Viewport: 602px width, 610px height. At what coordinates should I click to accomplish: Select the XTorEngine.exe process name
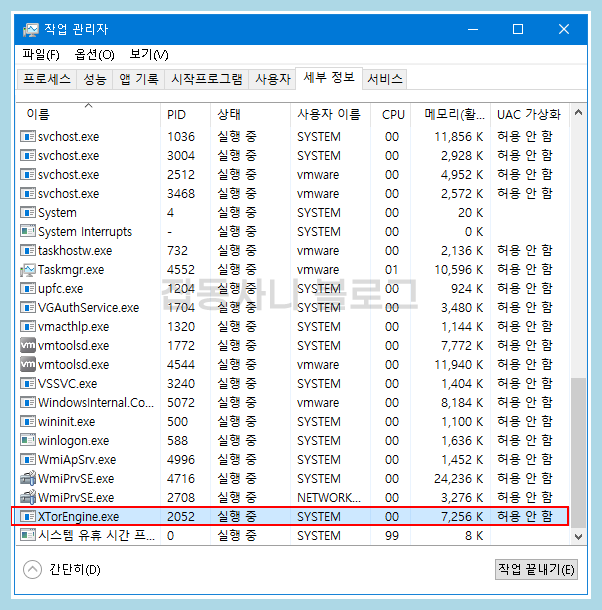click(x=78, y=517)
